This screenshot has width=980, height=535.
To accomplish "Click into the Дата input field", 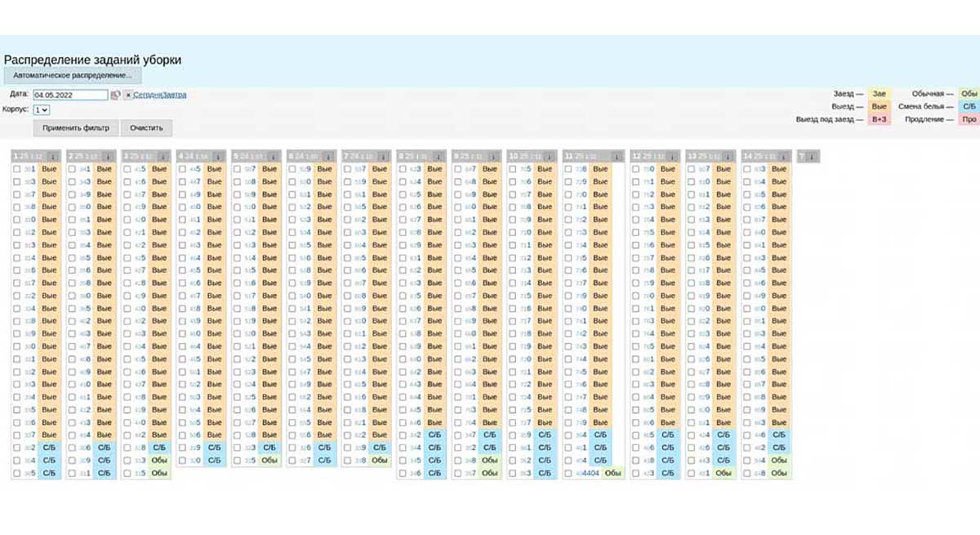I will 70,96.
